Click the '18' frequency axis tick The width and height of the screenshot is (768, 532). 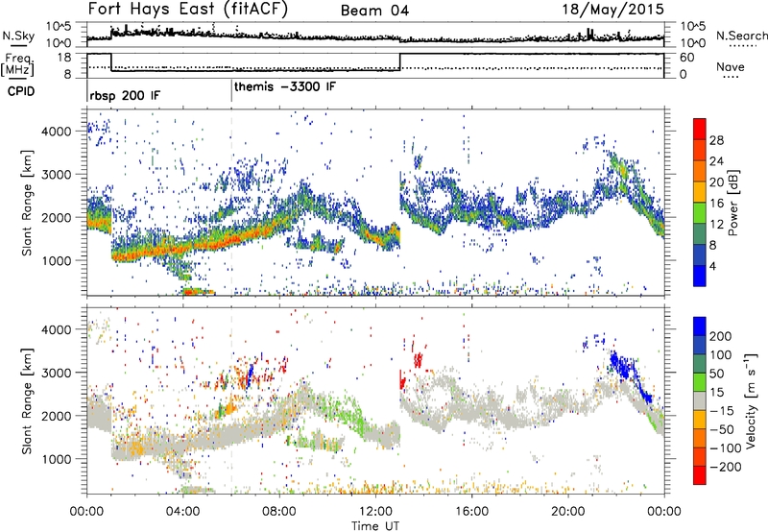(64, 58)
